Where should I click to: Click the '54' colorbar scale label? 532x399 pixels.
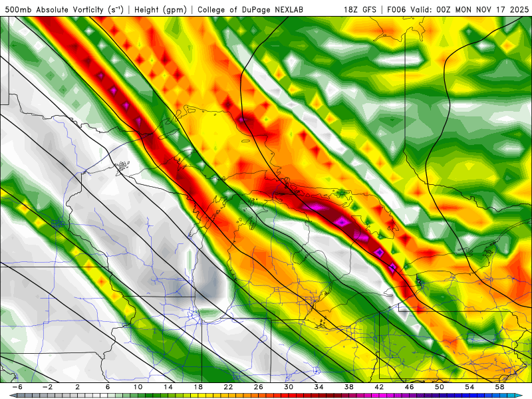(x=469, y=387)
